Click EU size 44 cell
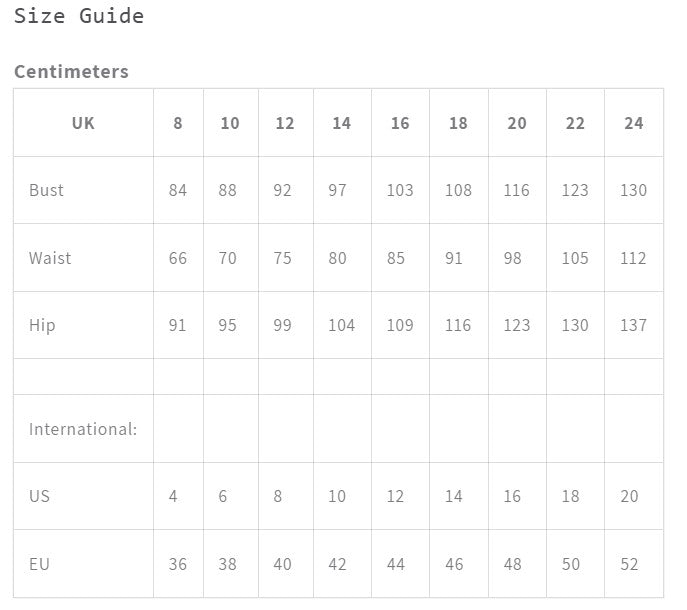 click(x=396, y=564)
